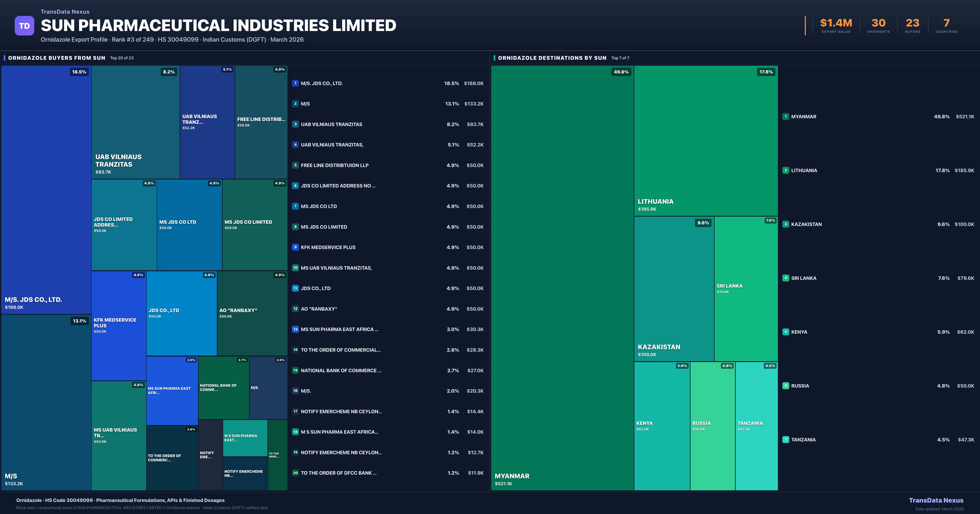Click rank badge 1 beside M/S. JDS CO., LTD.
The width and height of the screenshot is (980, 514).
295,83
